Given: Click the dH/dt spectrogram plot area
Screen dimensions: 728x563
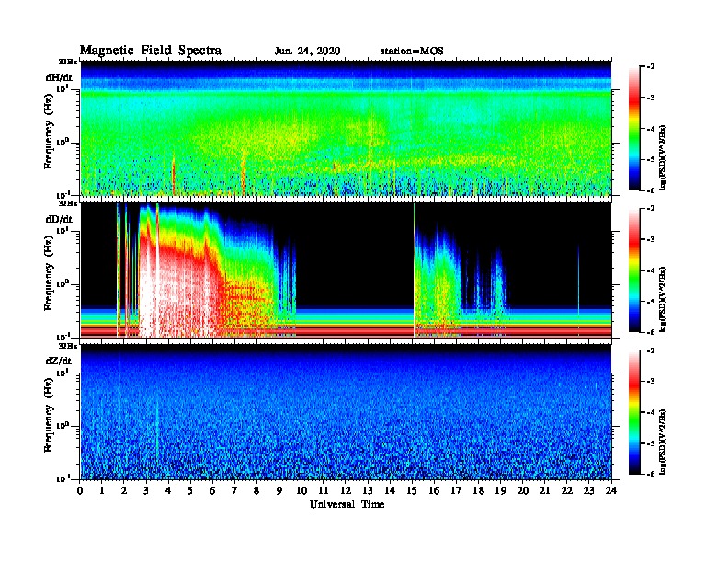Looking at the screenshot, I should (x=346, y=128).
